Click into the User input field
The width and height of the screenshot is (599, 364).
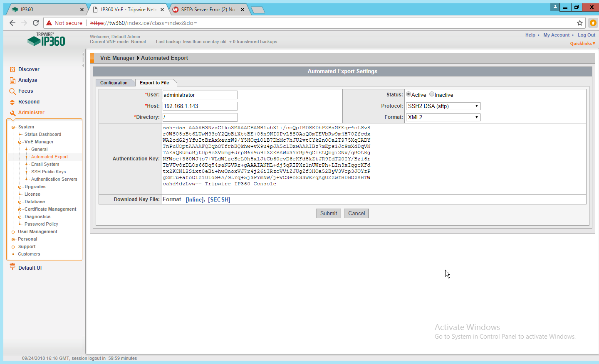pos(200,95)
